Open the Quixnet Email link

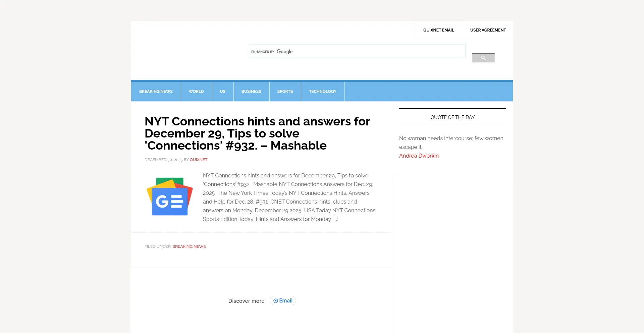point(438,30)
